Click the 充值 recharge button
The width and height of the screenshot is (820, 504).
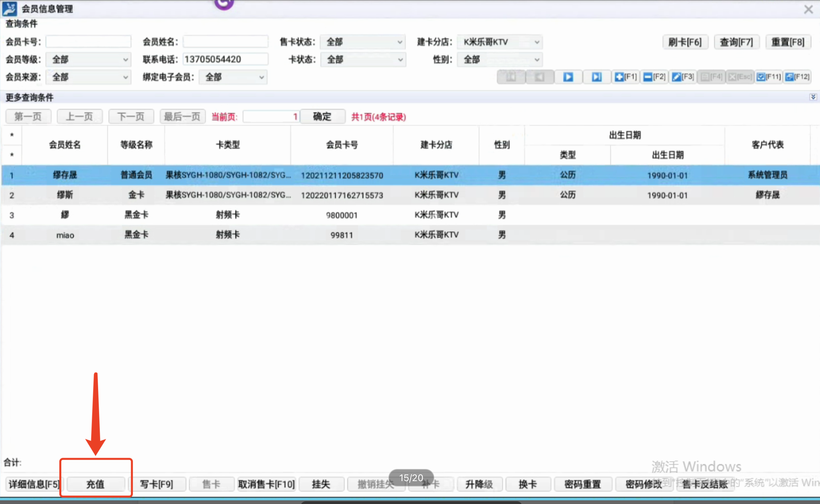96,484
